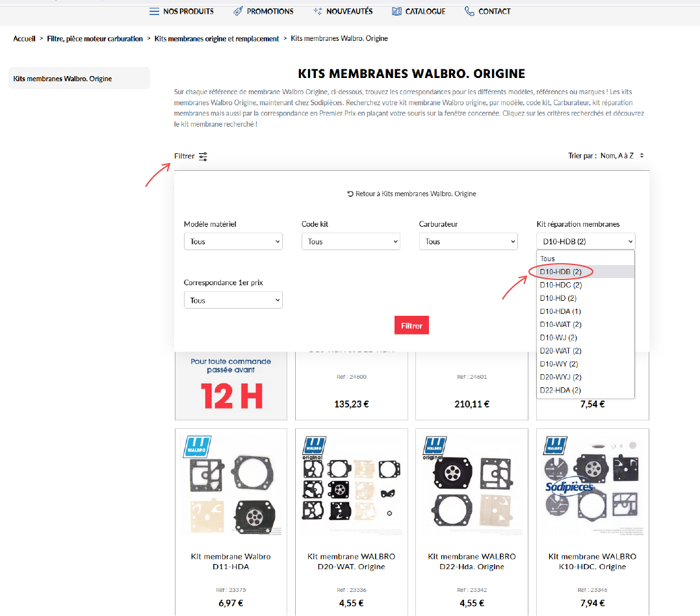
Task: Open the D20-WAT kit product image
Action: 352,485
